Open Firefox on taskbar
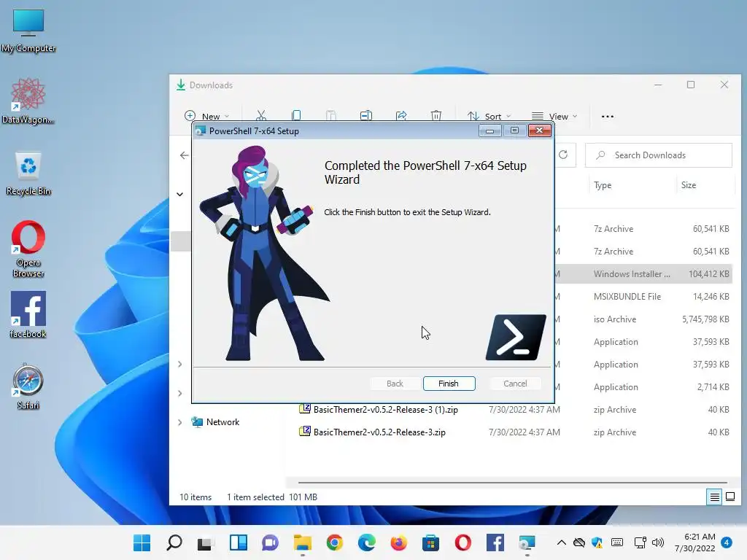 (x=399, y=542)
